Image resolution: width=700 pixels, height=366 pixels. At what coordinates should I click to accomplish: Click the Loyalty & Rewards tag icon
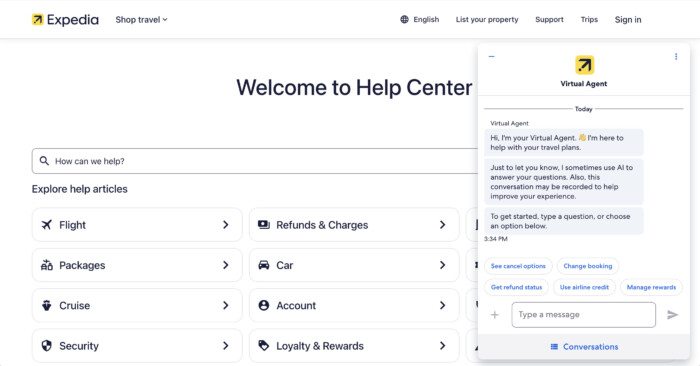tap(264, 345)
